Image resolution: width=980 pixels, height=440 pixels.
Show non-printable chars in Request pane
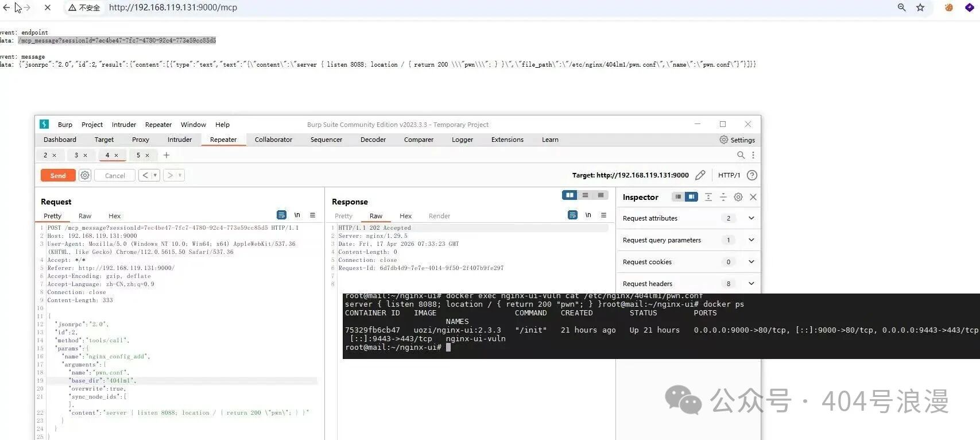click(297, 215)
